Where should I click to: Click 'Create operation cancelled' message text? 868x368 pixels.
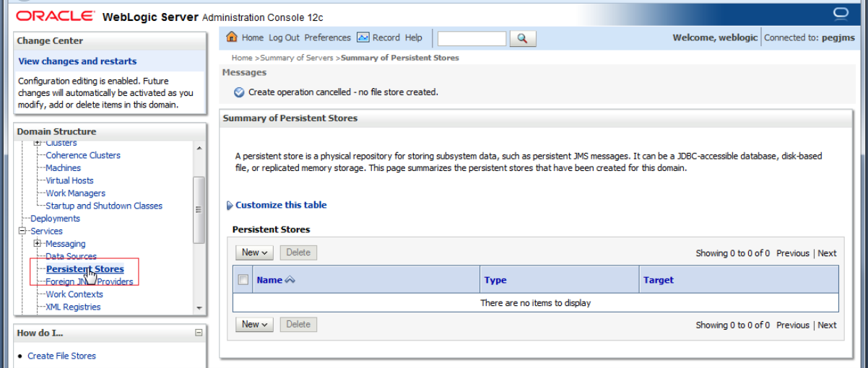343,92
